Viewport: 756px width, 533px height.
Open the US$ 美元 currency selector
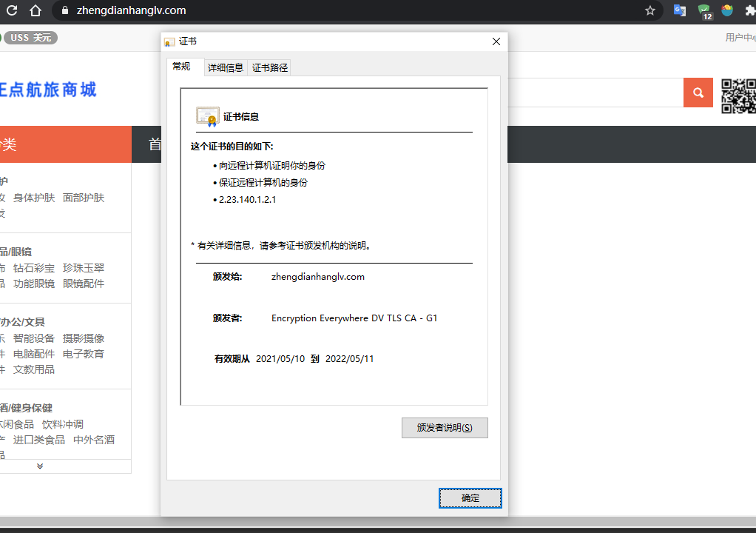click(31, 38)
